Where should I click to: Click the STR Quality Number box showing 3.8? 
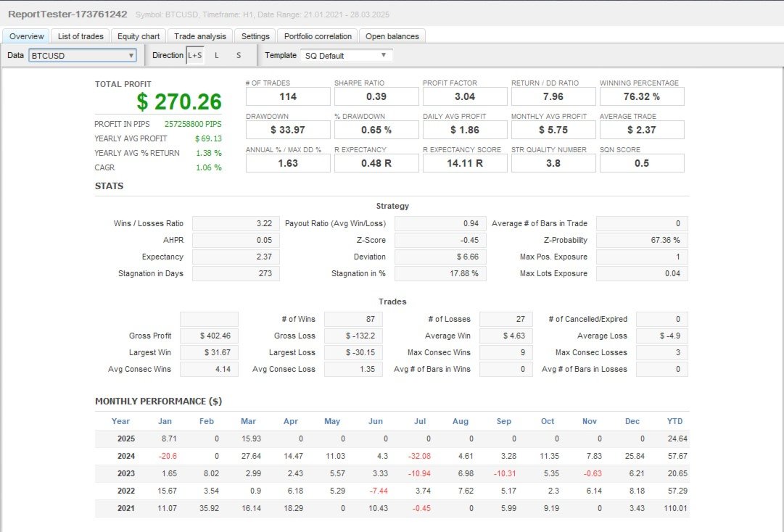(553, 163)
